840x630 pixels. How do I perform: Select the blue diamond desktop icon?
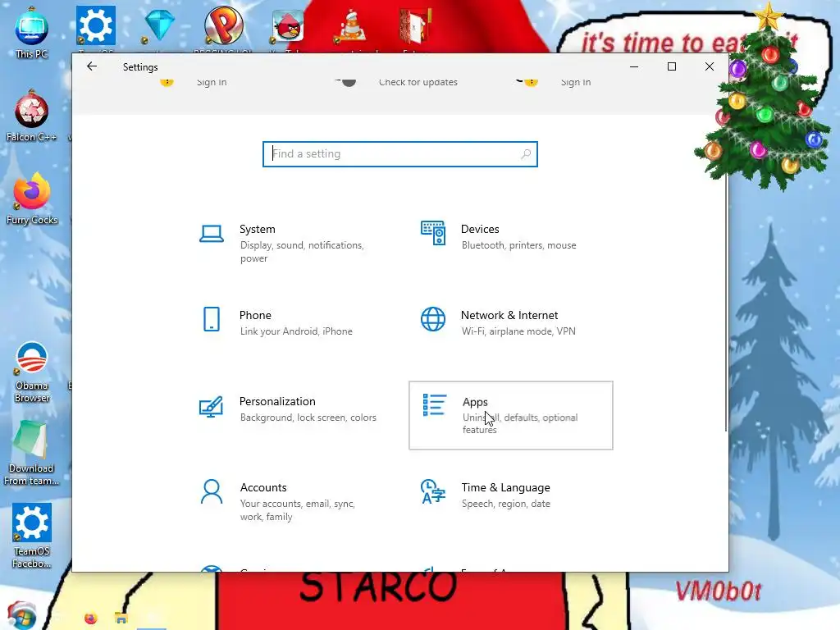(x=160, y=25)
